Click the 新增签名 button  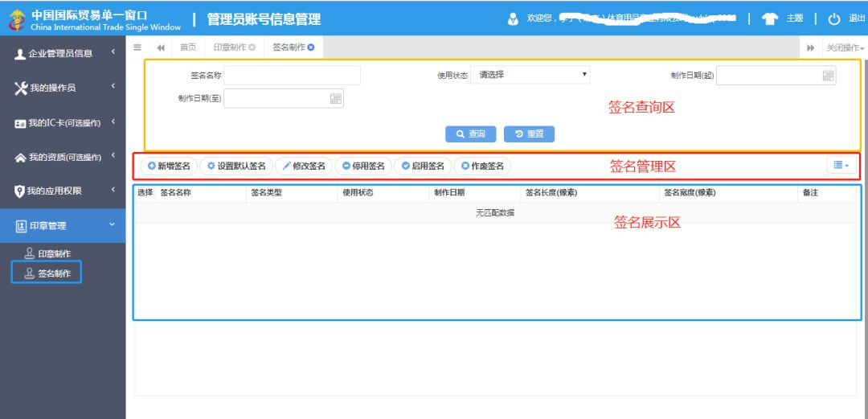coord(169,166)
